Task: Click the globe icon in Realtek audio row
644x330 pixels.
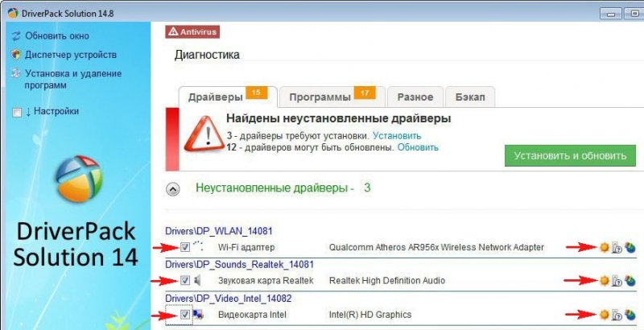Action: click(x=630, y=281)
